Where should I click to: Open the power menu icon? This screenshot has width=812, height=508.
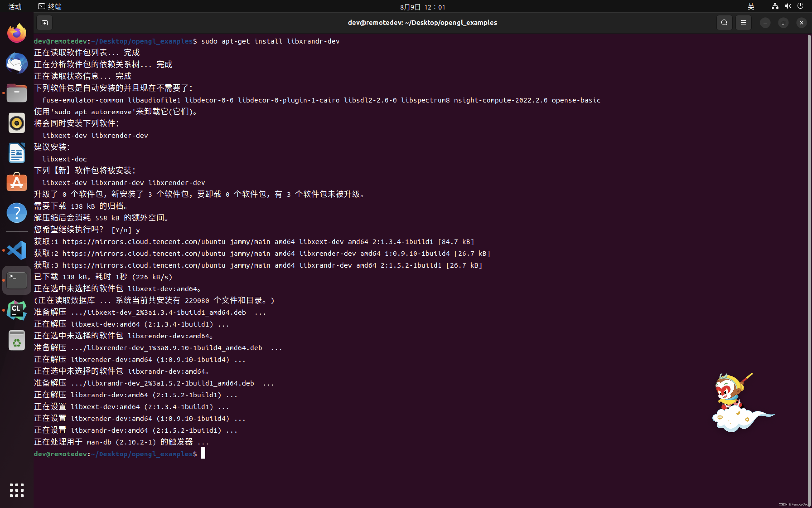pyautogui.click(x=801, y=6)
